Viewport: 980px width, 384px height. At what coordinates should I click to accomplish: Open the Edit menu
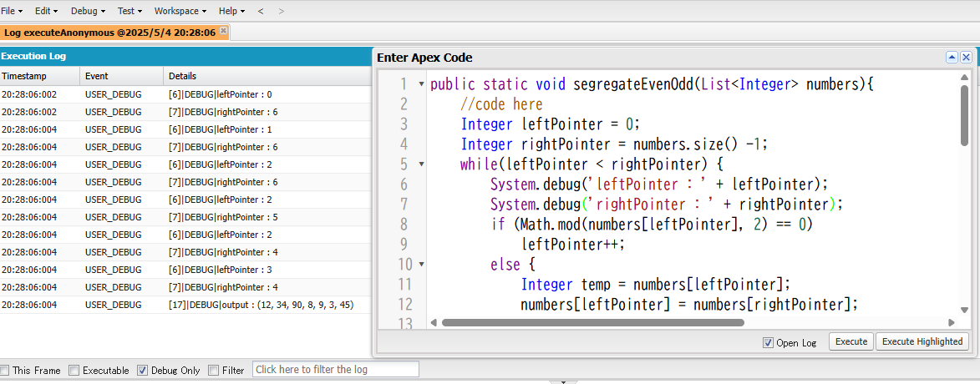click(x=46, y=11)
